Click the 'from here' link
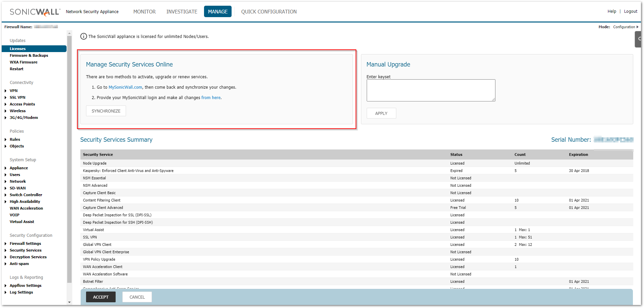 [211, 98]
